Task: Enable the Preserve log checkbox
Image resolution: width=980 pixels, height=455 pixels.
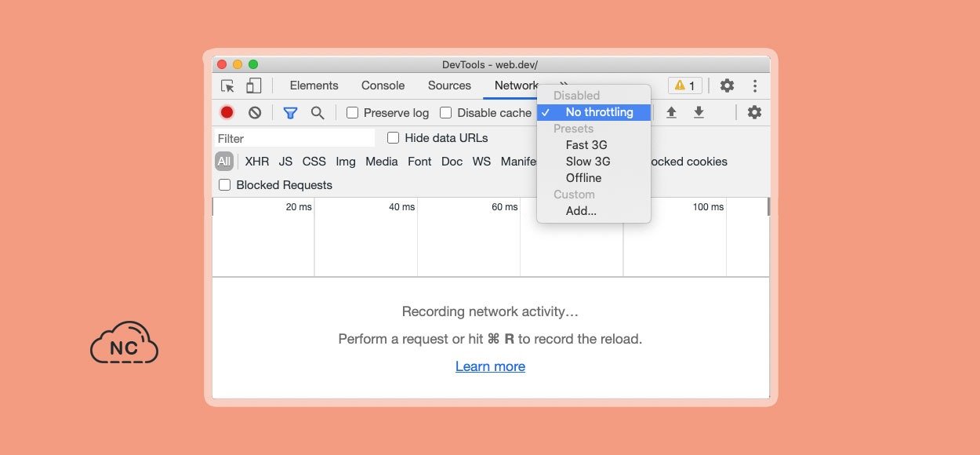Action: [x=353, y=112]
